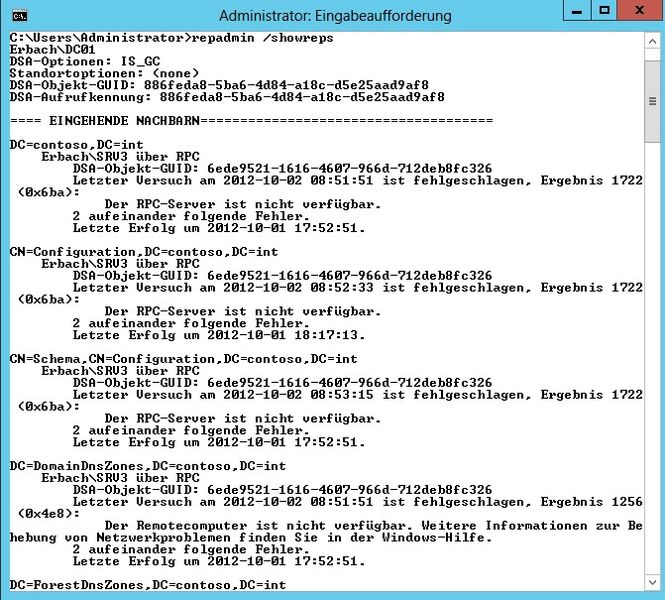Click 'CN=Configuration,DC=contoso,DC=int' line

144,252
